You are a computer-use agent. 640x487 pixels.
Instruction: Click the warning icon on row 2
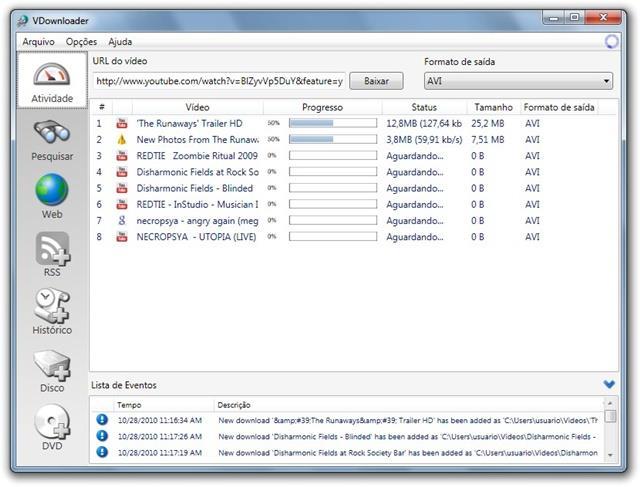coord(122,140)
